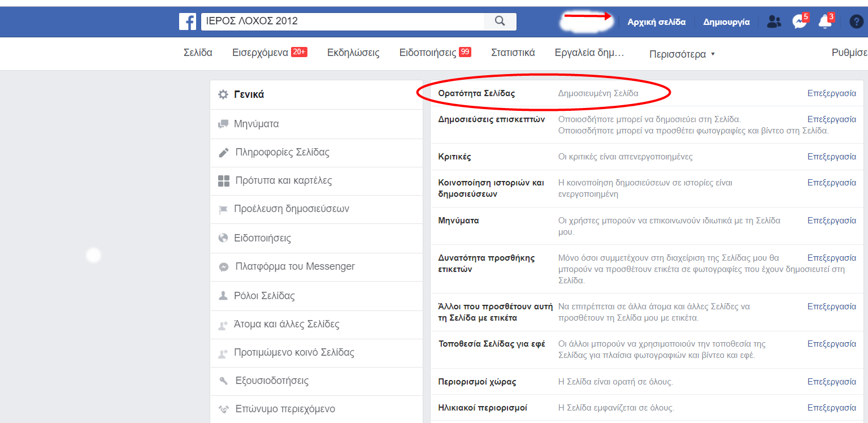Open the Εκδηλώσεις tab

click(x=353, y=53)
